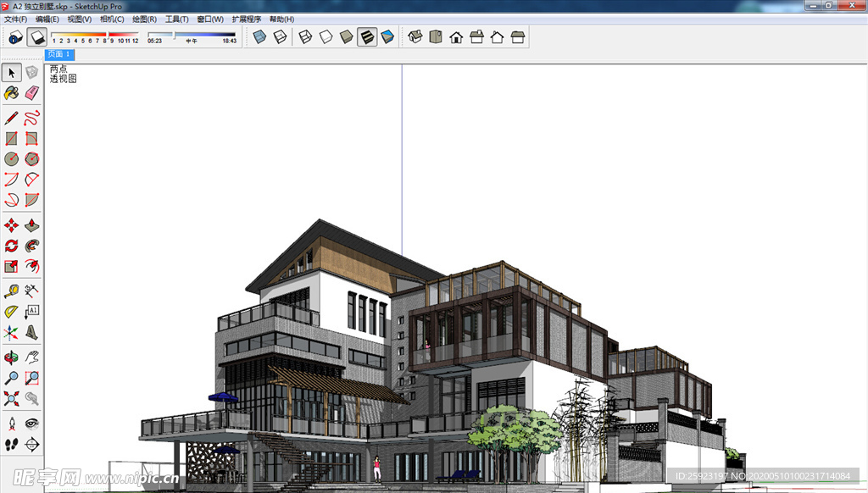Select the Circle tool

pyautogui.click(x=12, y=158)
